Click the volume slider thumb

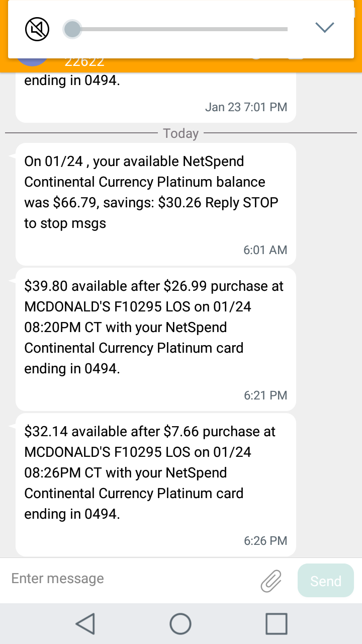pos(72,29)
